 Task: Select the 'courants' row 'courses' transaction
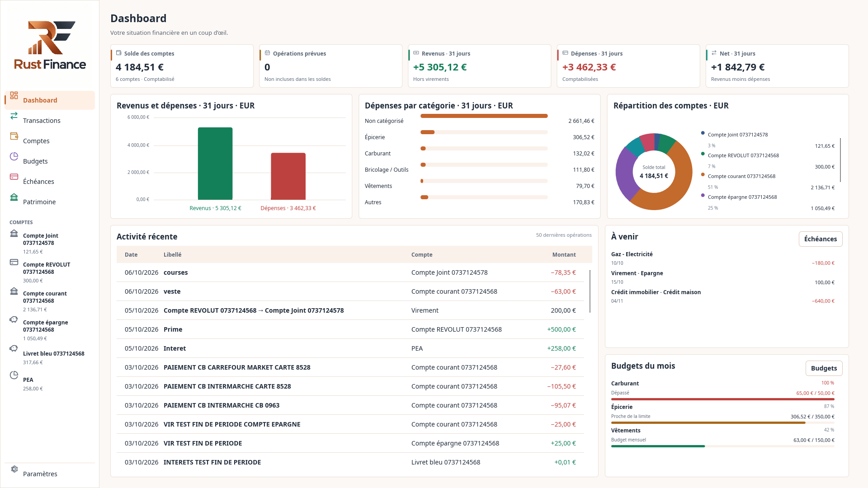(350, 272)
